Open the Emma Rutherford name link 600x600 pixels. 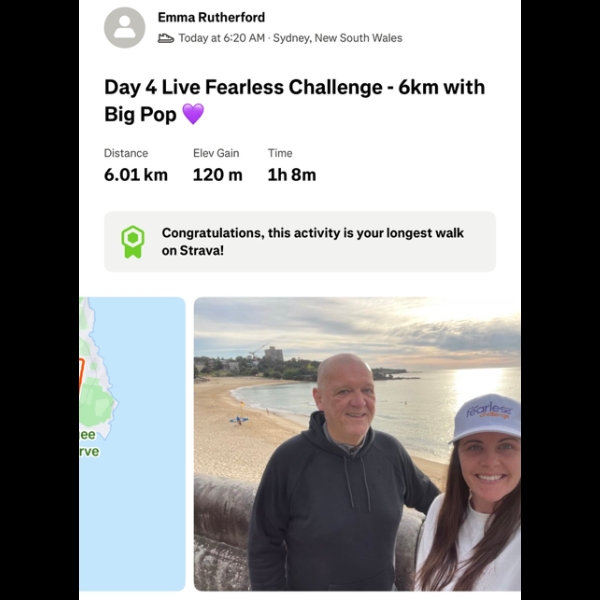pos(211,17)
